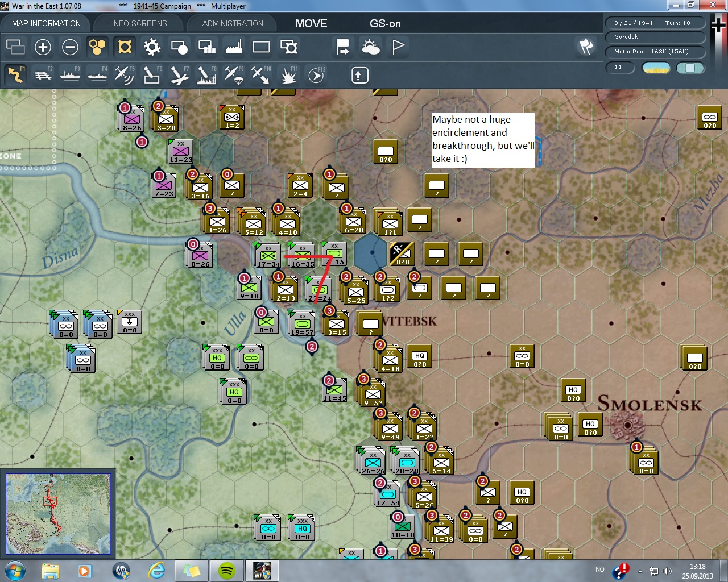Toggle the hex grid display icon

click(x=97, y=47)
